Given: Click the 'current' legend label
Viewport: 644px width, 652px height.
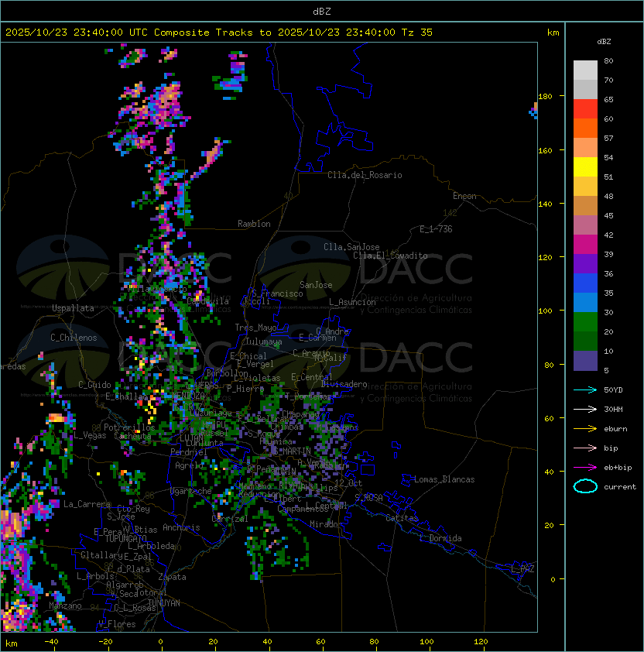Looking at the screenshot, I should pyautogui.click(x=620, y=486).
